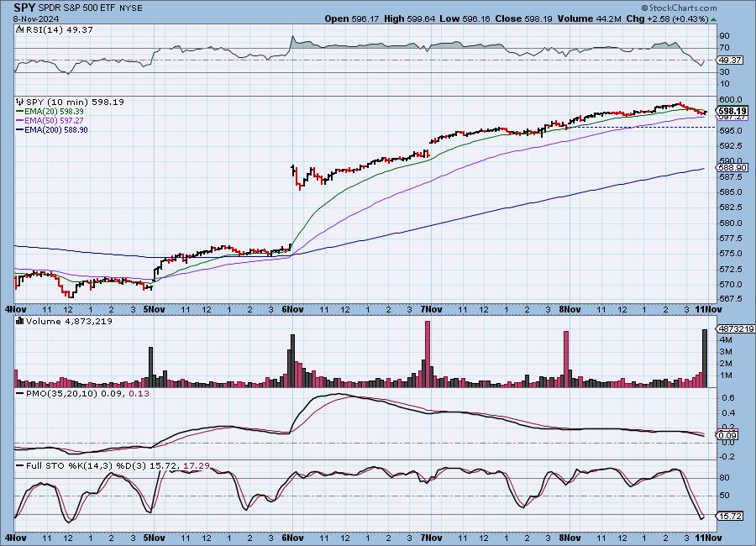
Task: Click the candlestick icon beside SPY (10 min)
Action: (x=20, y=102)
